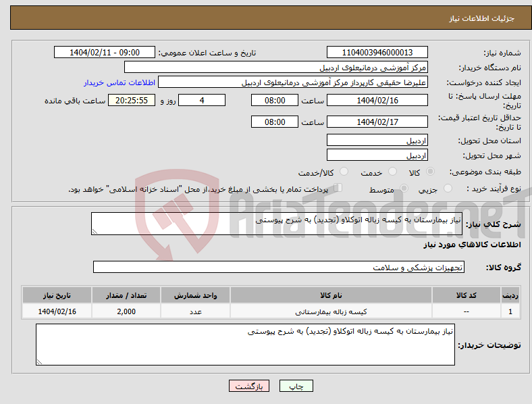The height and width of the screenshot is (404, 532).
Task: Select the کالا/خدمت radio button
Action: pyautogui.click(x=344, y=172)
